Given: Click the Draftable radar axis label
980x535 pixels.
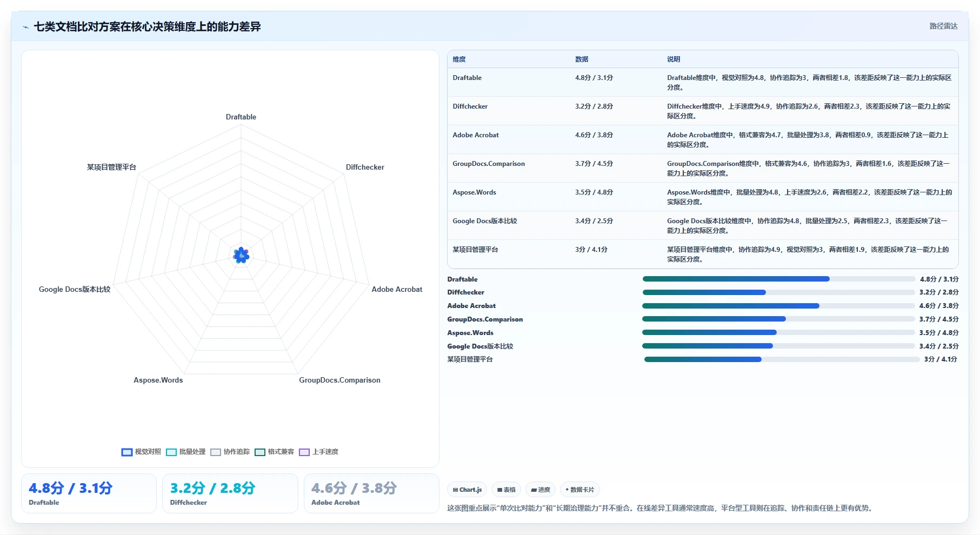Looking at the screenshot, I should coord(241,117).
